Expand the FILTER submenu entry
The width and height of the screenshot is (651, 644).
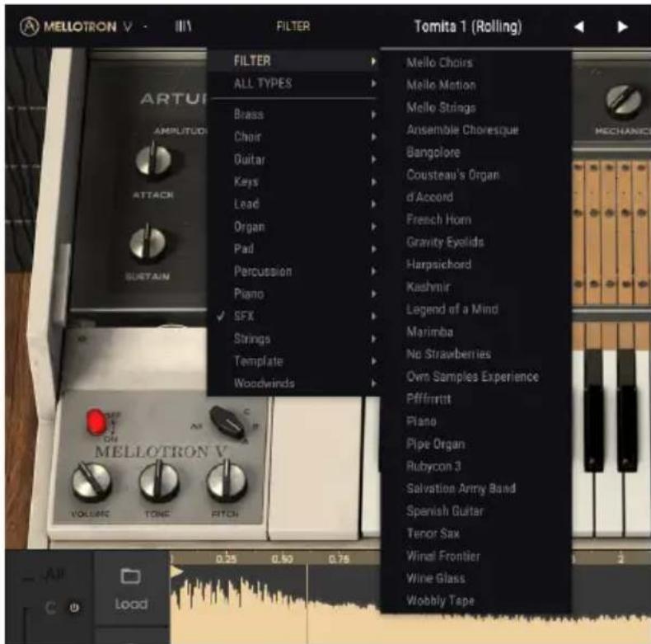tap(293, 61)
